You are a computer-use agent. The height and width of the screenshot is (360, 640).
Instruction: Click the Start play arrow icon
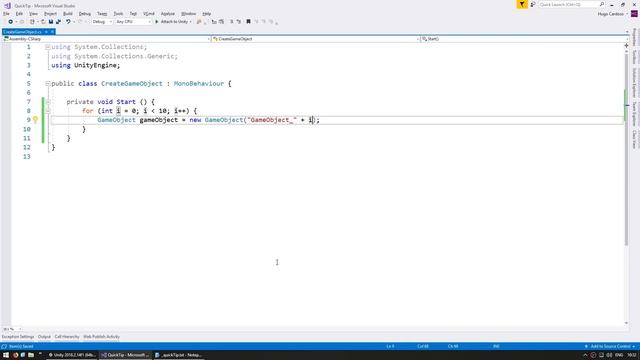coord(157,22)
